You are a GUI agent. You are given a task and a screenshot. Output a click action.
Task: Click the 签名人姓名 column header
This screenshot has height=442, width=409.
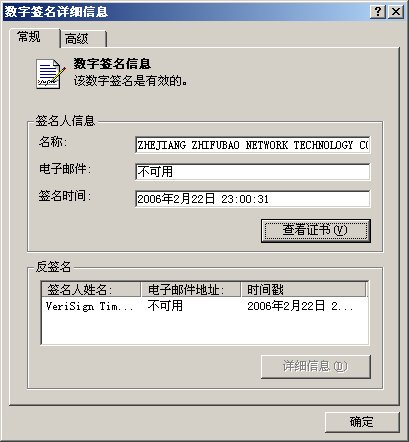pos(91,289)
